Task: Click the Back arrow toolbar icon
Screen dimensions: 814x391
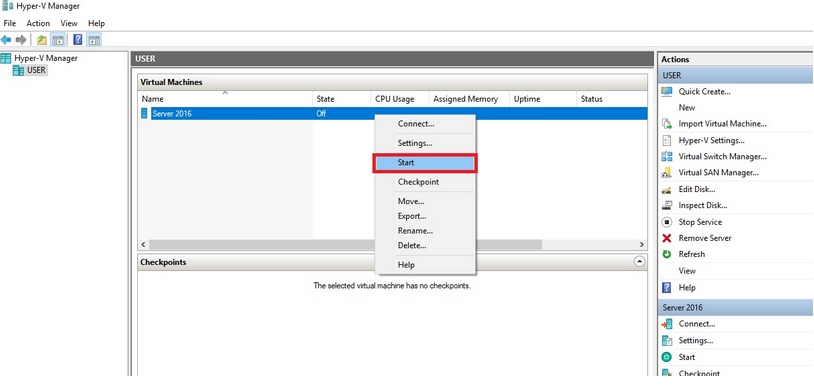Action: [x=6, y=39]
